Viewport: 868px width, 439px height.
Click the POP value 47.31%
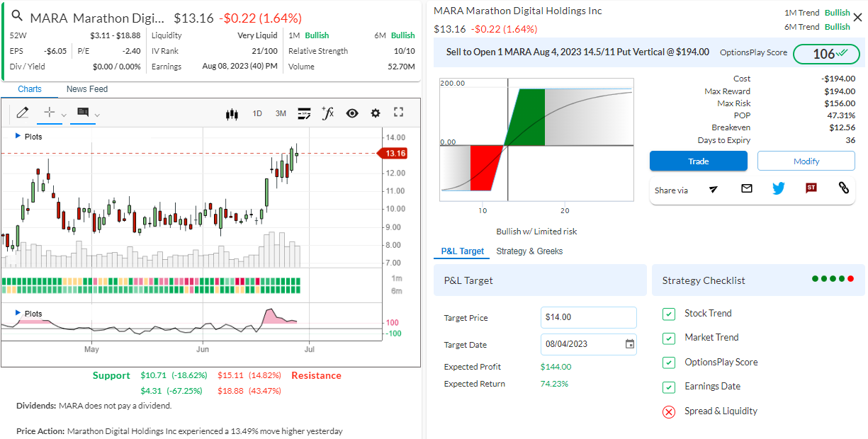841,115
